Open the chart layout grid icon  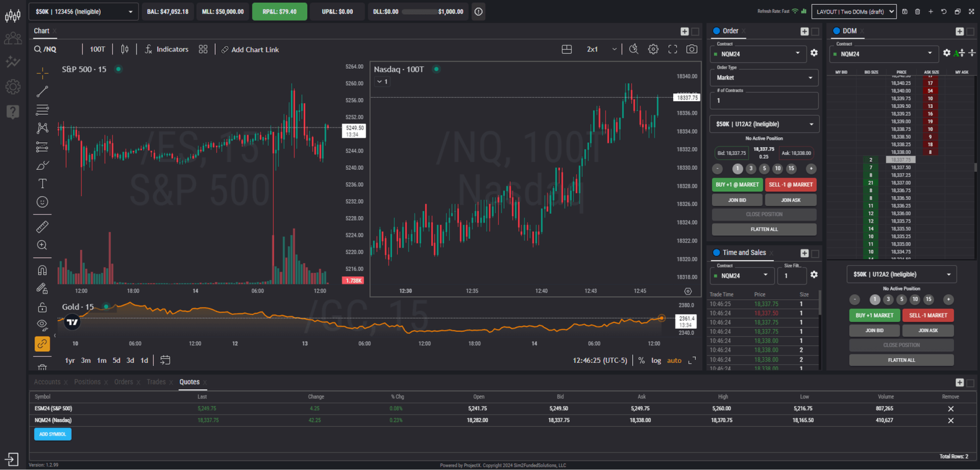coord(567,49)
